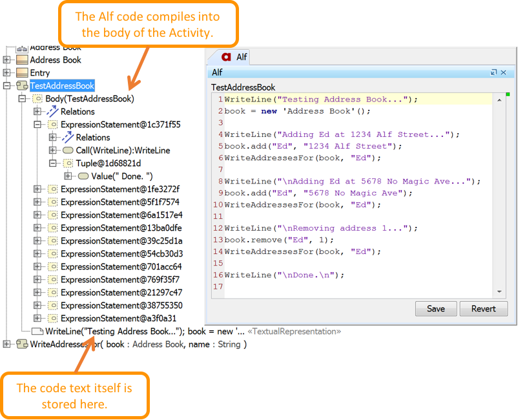Viewport: 518px width, 420px height.
Task: Click the Value(" Done. ") action icon
Action: 83,176
